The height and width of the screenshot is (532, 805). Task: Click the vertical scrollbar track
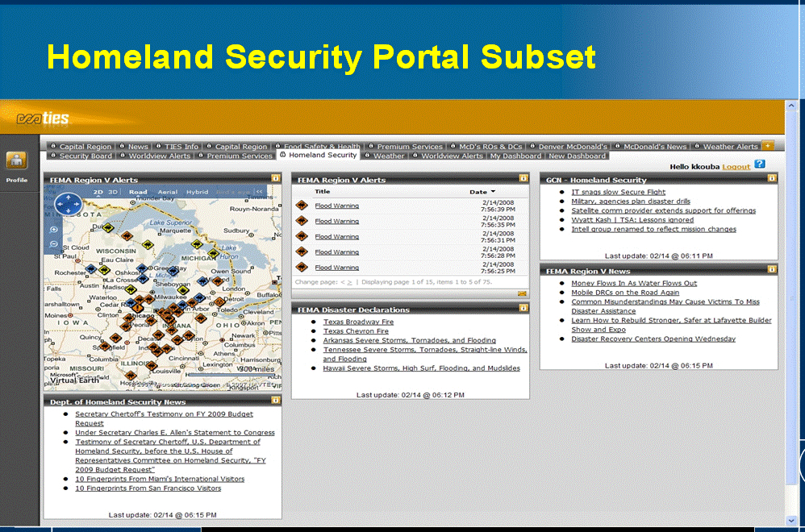(791, 313)
